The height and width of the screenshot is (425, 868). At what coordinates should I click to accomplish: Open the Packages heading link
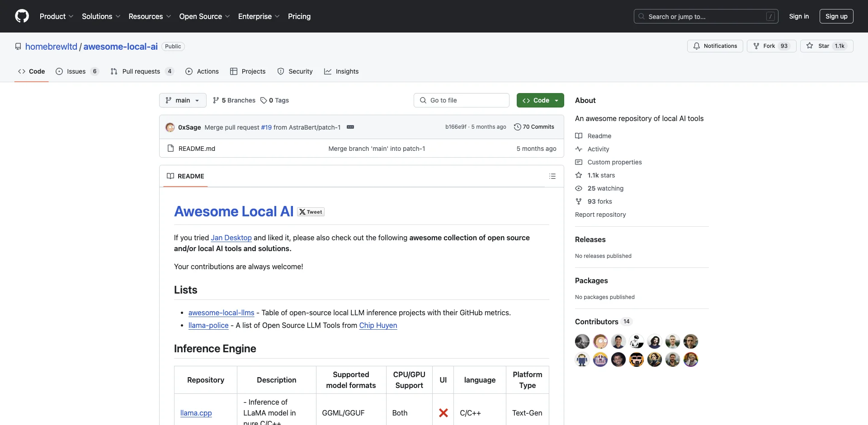point(591,280)
